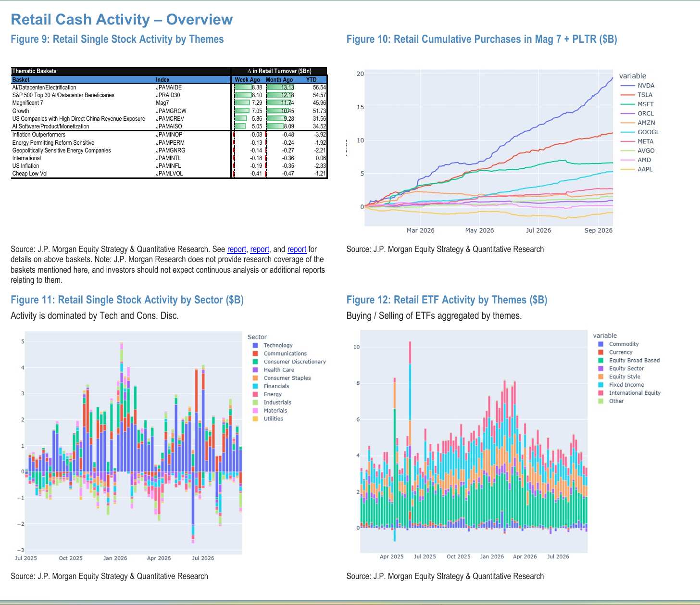Viewport: 700px width, 605px height.
Task: Click the 'Month Ago' column header
Action: (279, 80)
